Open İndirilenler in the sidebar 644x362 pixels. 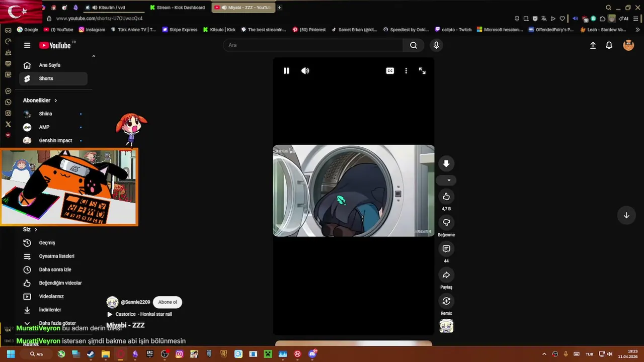[x=53, y=310]
